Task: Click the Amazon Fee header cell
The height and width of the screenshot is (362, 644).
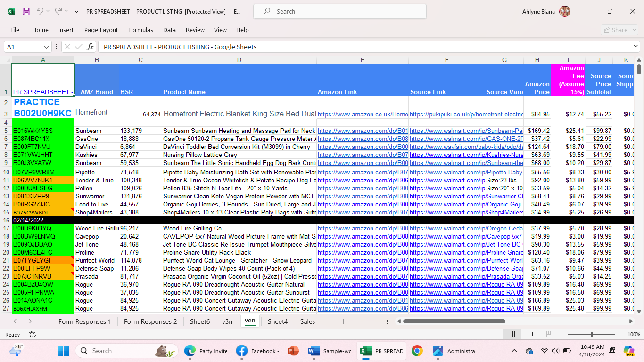Action: (x=568, y=80)
